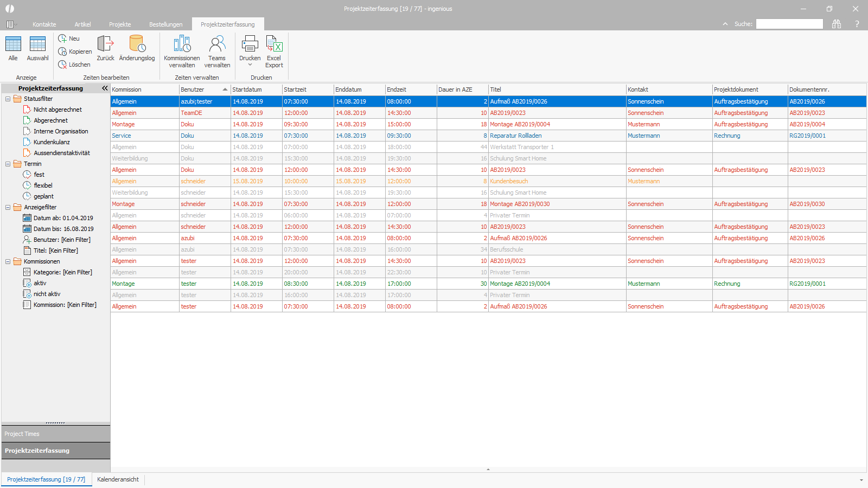Click the Kopieren icon in Zeiten bearbeiten
This screenshot has height=488, width=868.
[x=62, y=52]
